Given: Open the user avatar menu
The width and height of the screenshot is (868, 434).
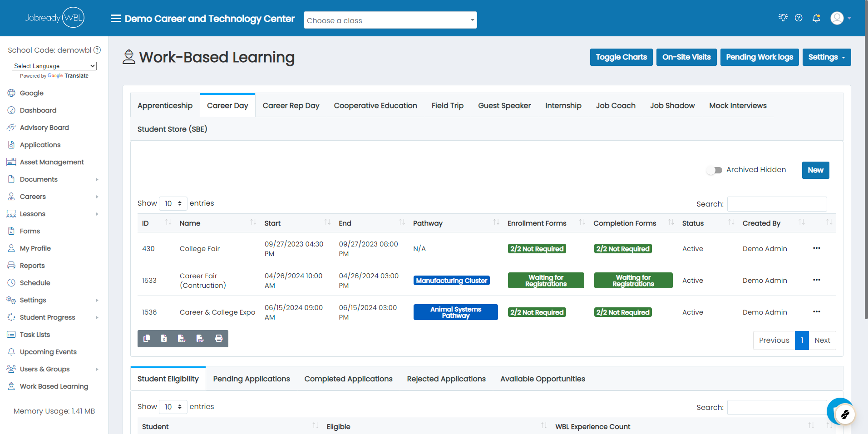Looking at the screenshot, I should [841, 18].
